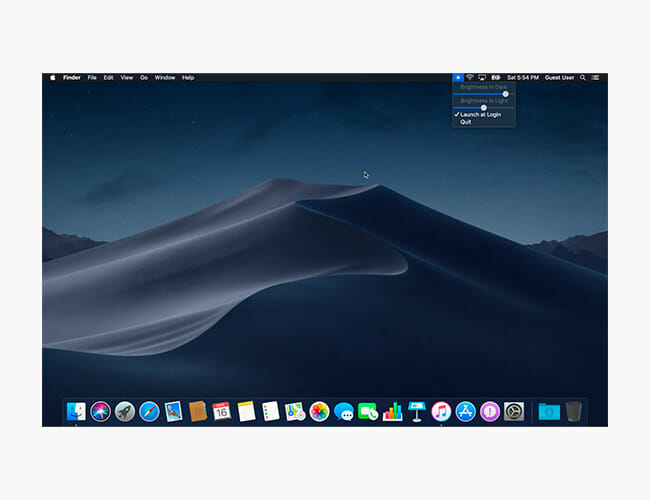Open the Trash in the Dock
The width and height of the screenshot is (650, 500).
pyautogui.click(x=574, y=411)
